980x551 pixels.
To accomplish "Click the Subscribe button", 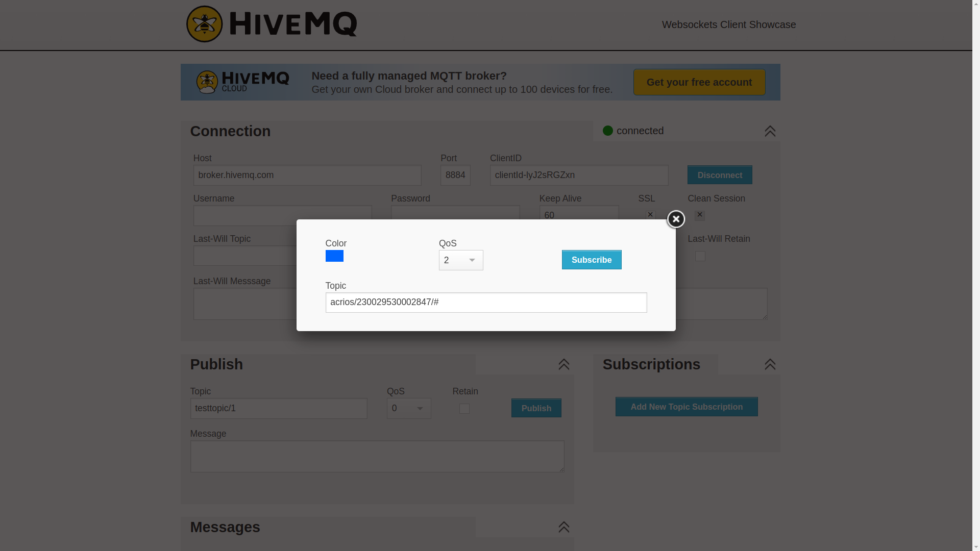I will [x=591, y=260].
